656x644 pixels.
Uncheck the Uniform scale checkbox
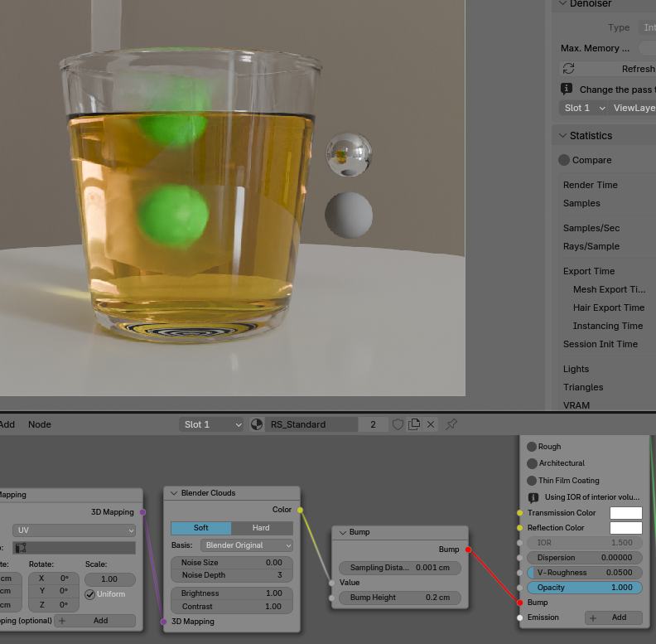coord(89,594)
